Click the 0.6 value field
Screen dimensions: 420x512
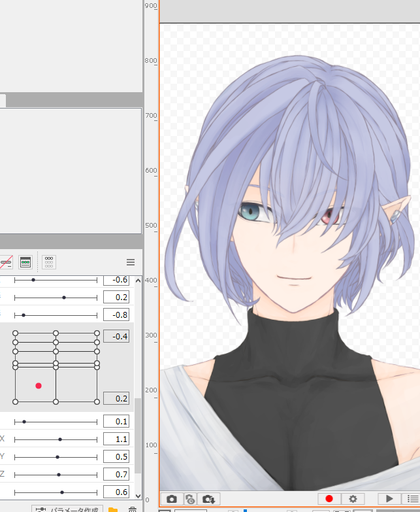tap(116, 492)
